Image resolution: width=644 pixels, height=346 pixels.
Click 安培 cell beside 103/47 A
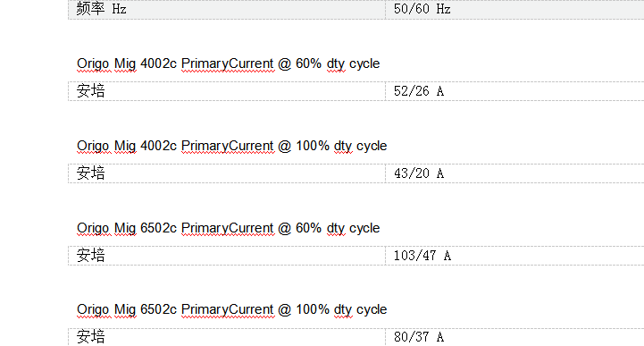227,256
